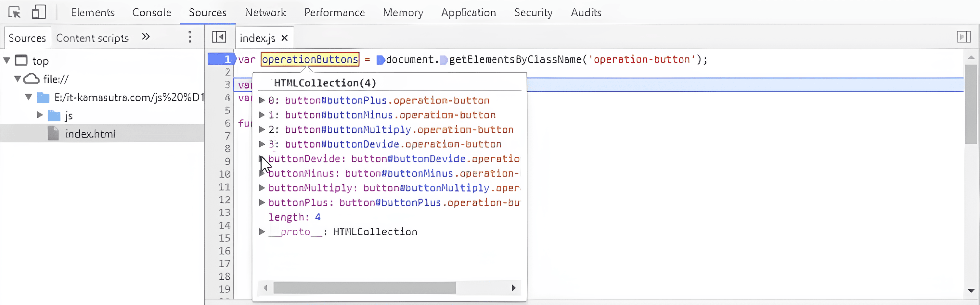
Task: Click the popup horizontal scrollbar thumb
Action: pos(364,288)
